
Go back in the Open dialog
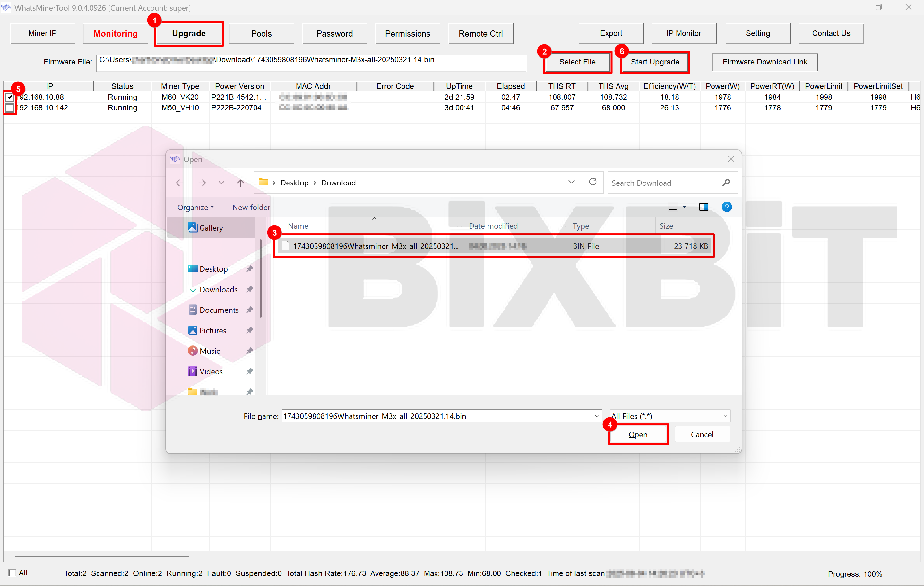(x=180, y=183)
